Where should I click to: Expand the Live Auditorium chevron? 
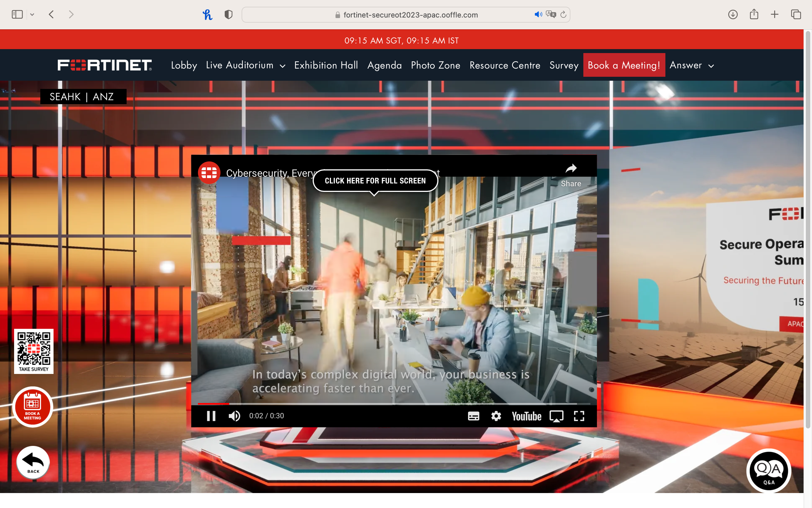283,66
